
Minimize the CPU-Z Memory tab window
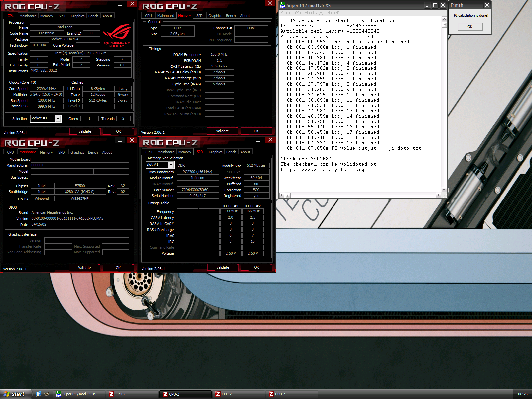[258, 5]
